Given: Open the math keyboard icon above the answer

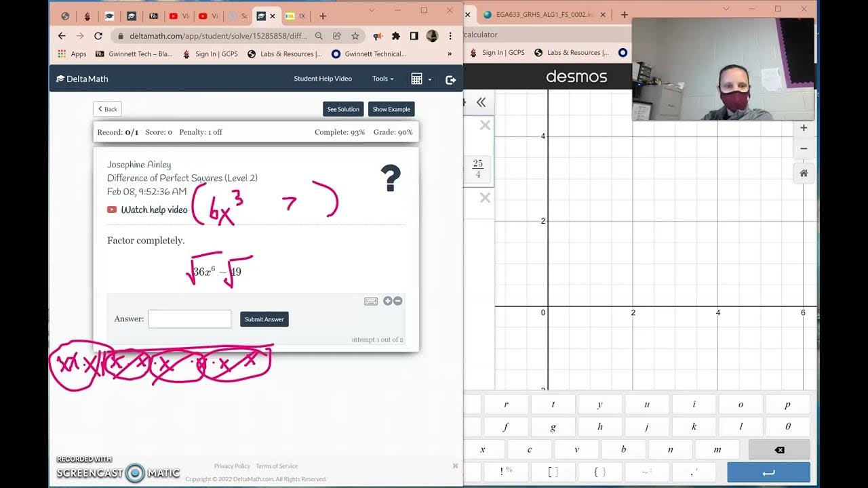Looking at the screenshot, I should [x=371, y=301].
